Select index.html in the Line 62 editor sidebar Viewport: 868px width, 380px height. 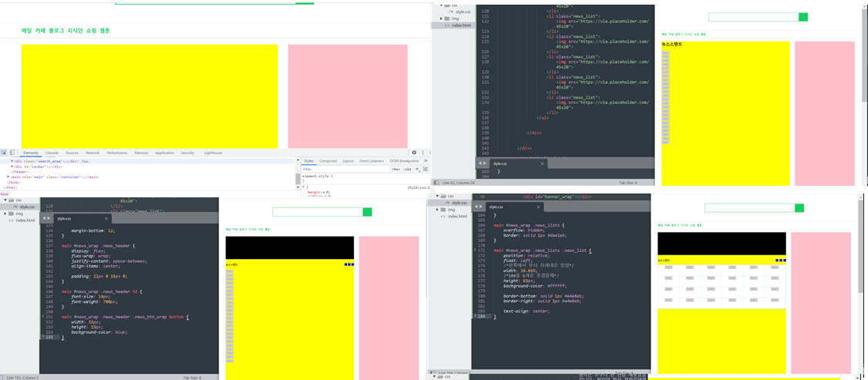click(x=463, y=25)
